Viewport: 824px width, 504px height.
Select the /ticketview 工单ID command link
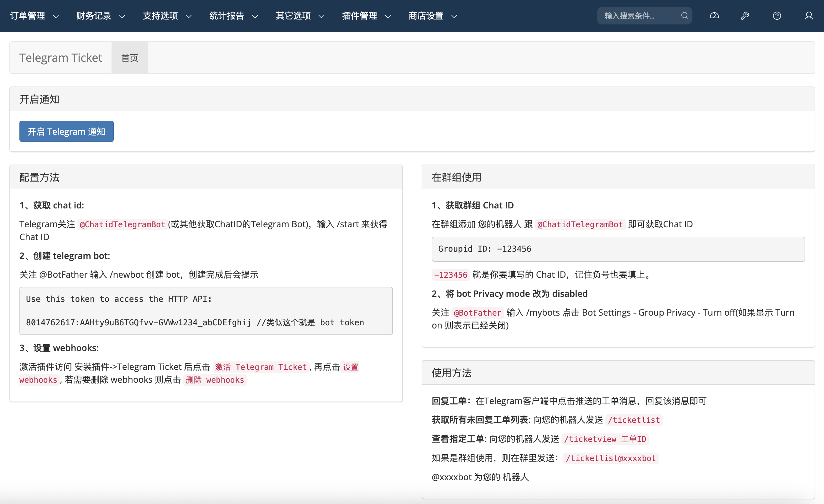point(605,439)
